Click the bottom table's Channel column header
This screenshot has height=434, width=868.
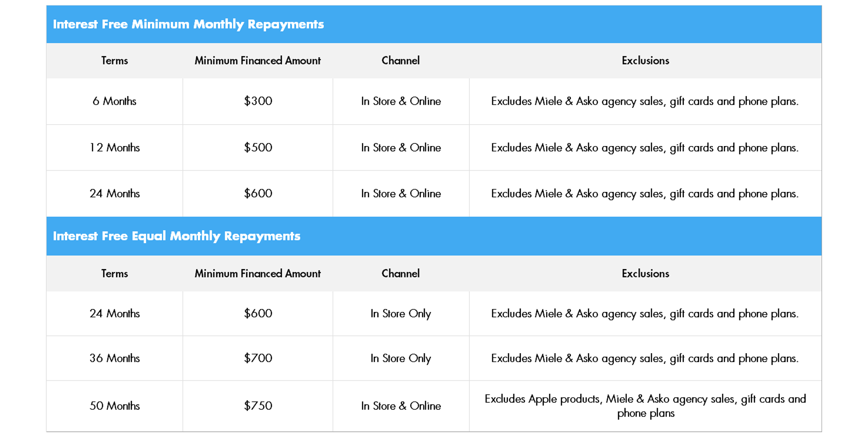[400, 274]
